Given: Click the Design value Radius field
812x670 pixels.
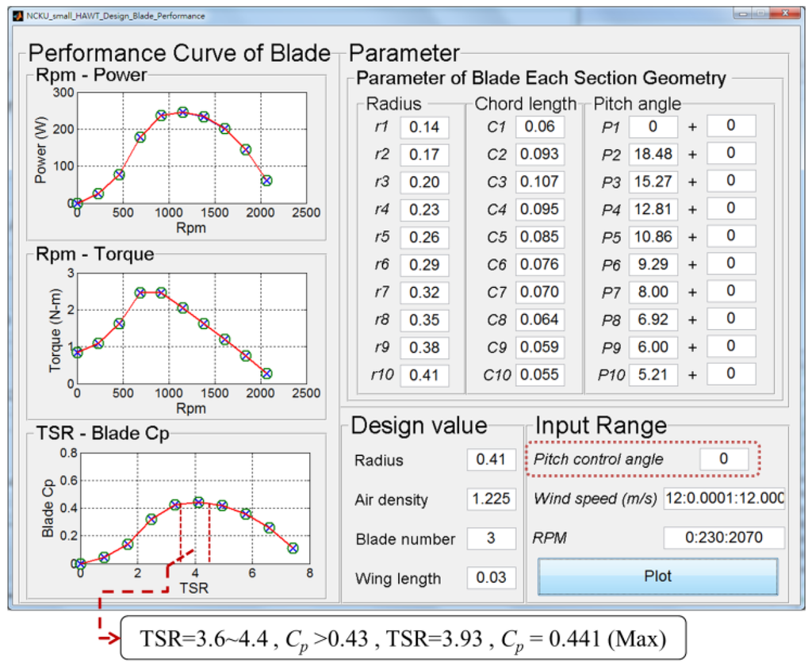Looking at the screenshot, I should pyautogui.click(x=491, y=460).
